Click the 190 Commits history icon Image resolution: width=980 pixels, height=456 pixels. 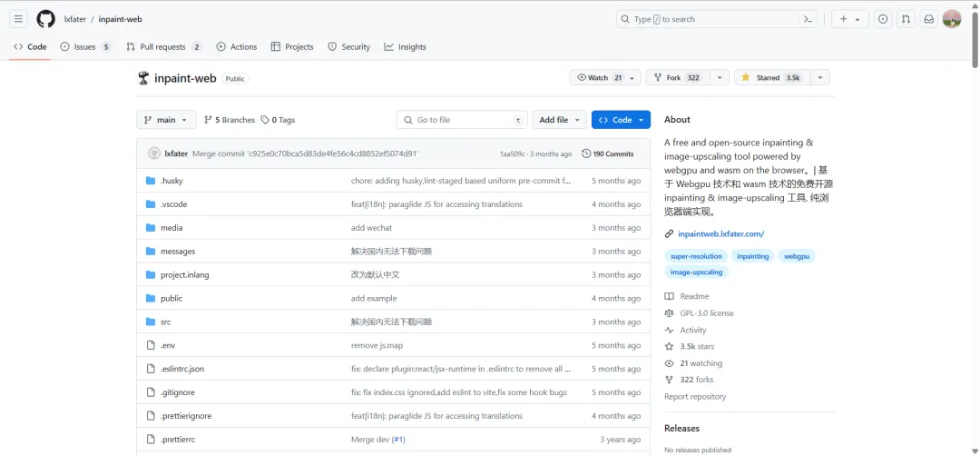586,154
